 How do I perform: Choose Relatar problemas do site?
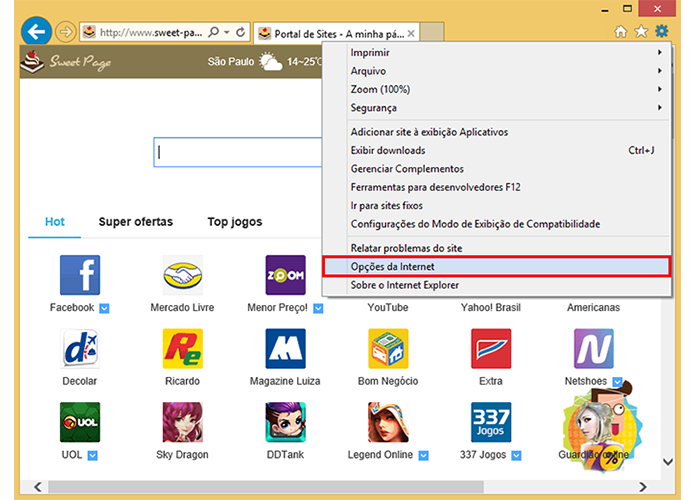[496, 248]
